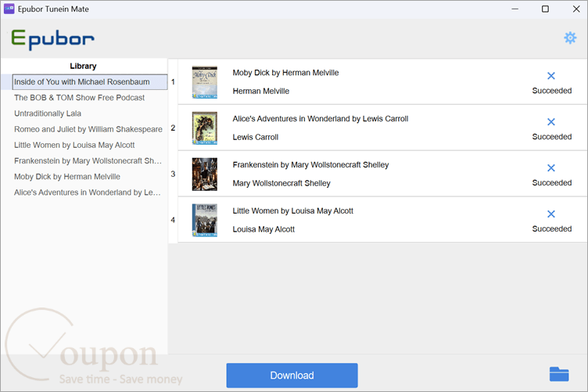
Task: Remove the Alice's Adventures in Wonderland entry
Action: [551, 122]
